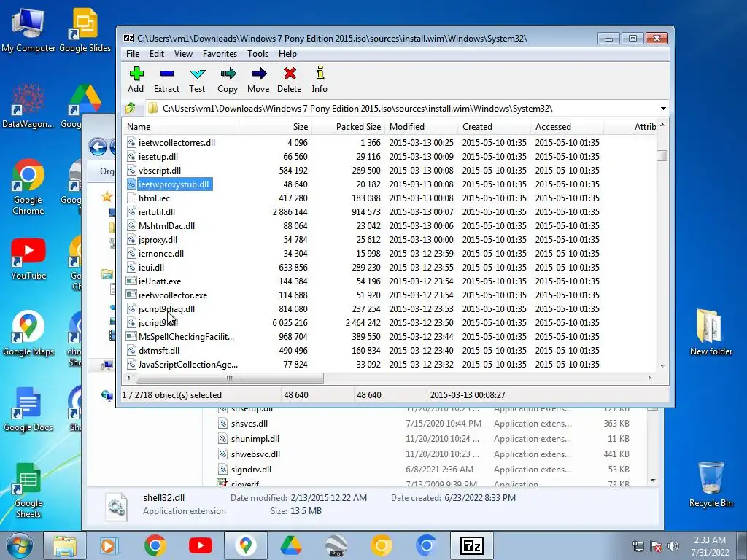Sort by the Size column header
Image resolution: width=747 pixels, height=560 pixels.
(x=275, y=127)
